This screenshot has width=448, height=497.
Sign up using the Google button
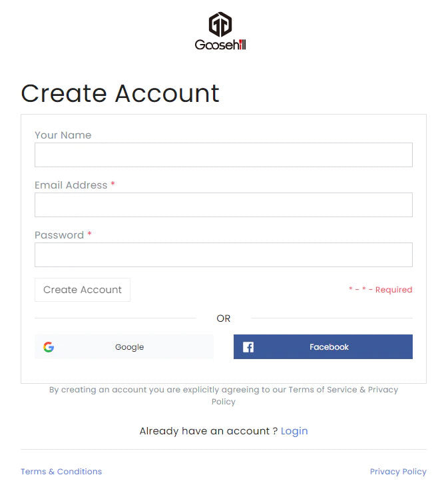point(124,346)
